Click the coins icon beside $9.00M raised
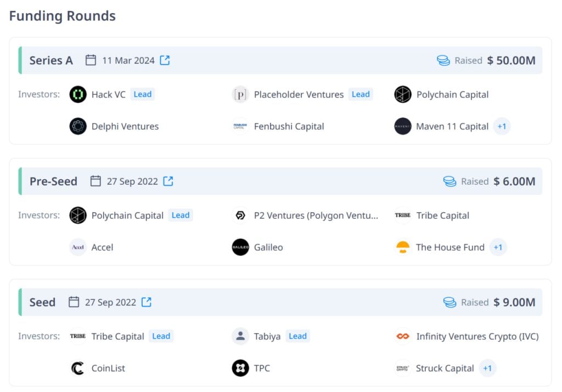This screenshot has width=562, height=392. point(450,303)
